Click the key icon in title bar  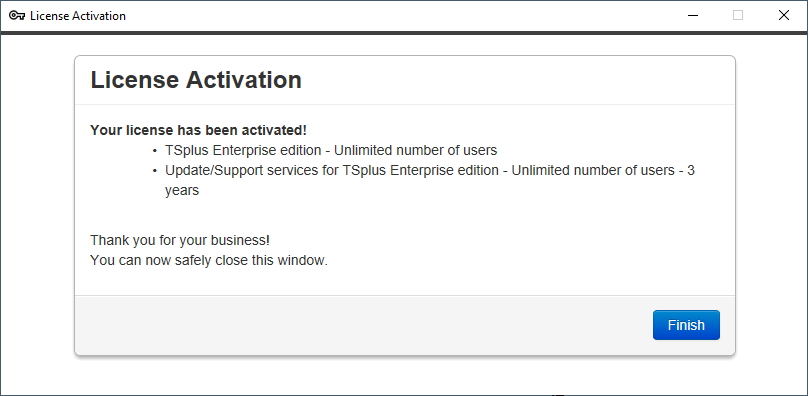[x=17, y=15]
